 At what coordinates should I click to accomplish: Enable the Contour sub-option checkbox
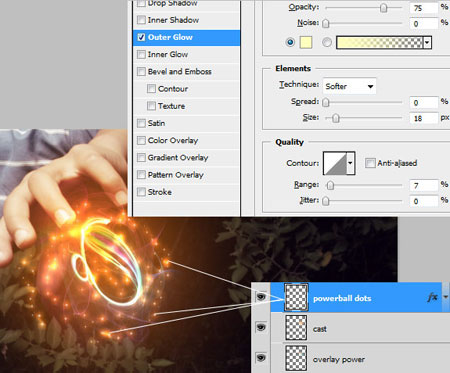coord(151,89)
